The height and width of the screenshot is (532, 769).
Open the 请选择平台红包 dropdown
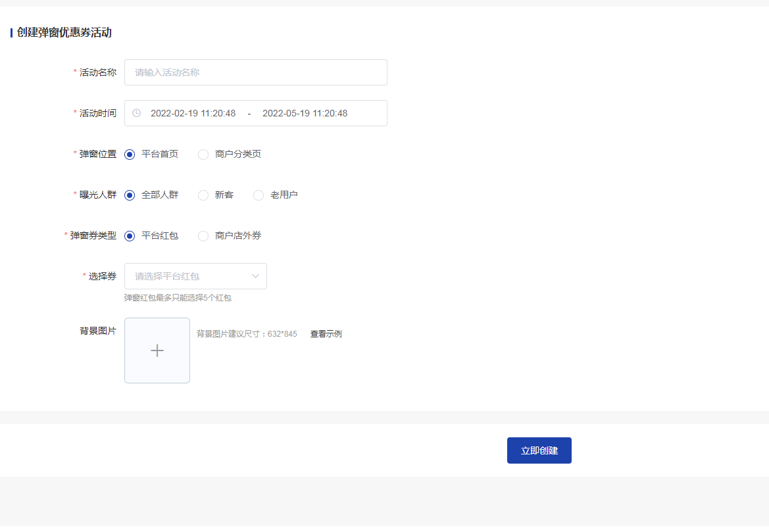[195, 276]
